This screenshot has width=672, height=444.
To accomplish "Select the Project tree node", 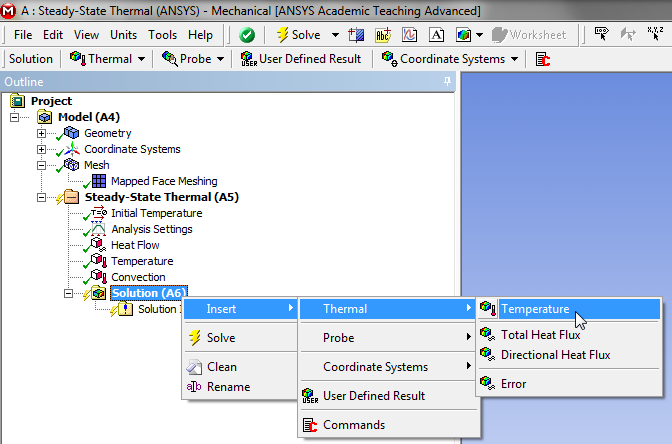I will [51, 101].
